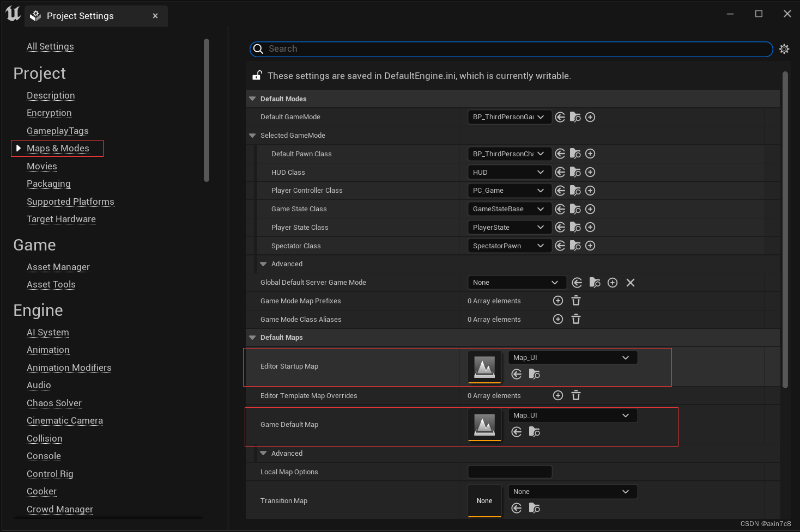The width and height of the screenshot is (800, 532).
Task: Collapse the Selected GameMode group
Action: point(252,136)
